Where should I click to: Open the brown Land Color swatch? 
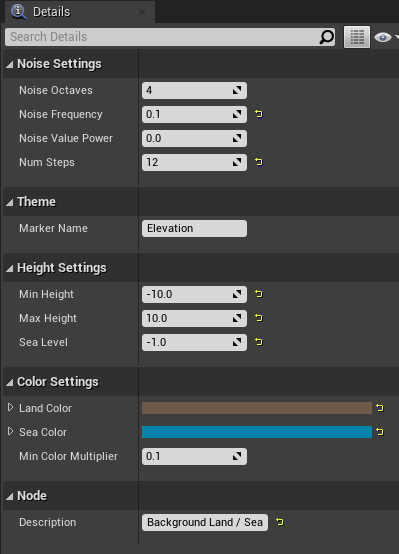(x=257, y=408)
